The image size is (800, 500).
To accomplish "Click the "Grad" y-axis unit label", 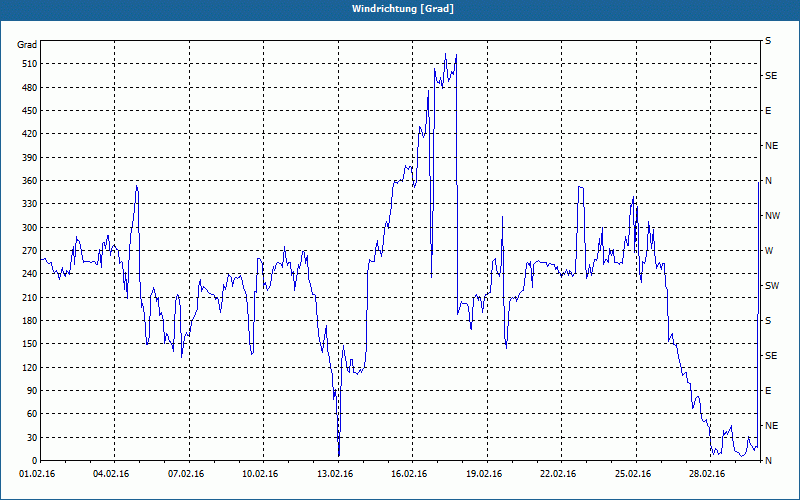I will pyautogui.click(x=27, y=45).
